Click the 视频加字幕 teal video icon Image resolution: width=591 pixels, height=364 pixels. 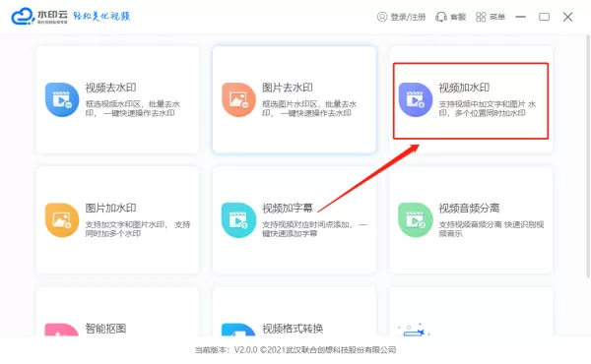click(238, 220)
